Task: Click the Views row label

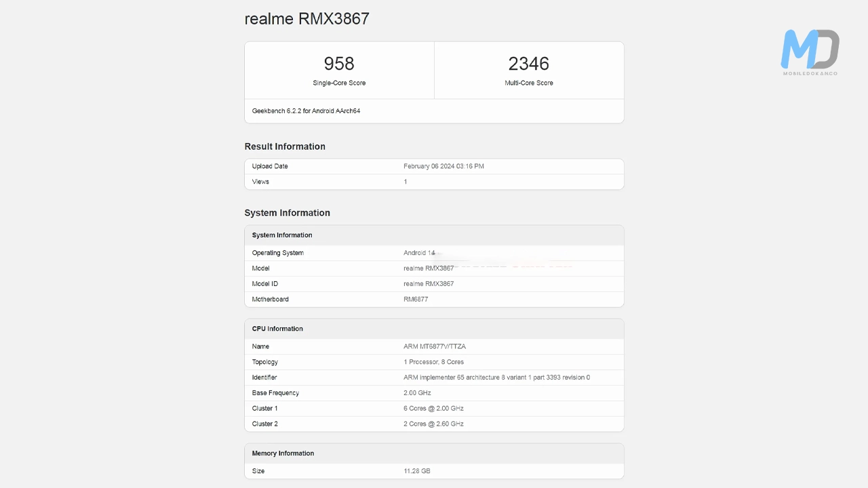Action: (x=260, y=182)
